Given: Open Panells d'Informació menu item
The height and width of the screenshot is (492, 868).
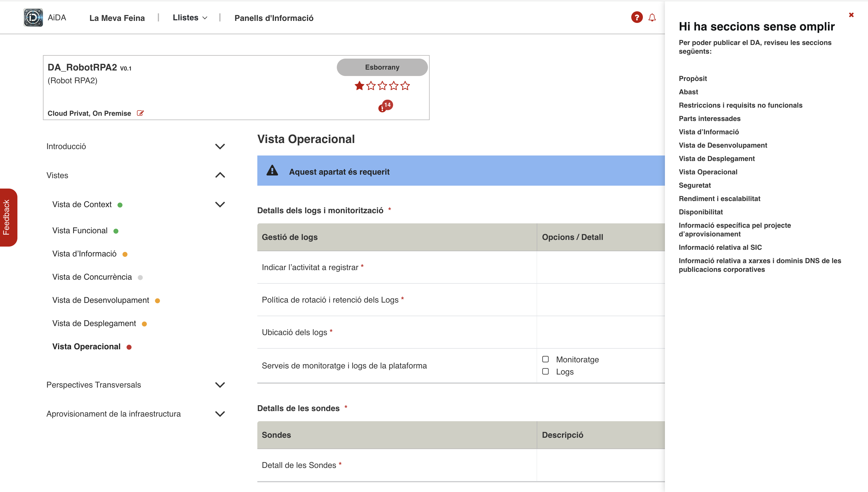Looking at the screenshot, I should pos(274,18).
